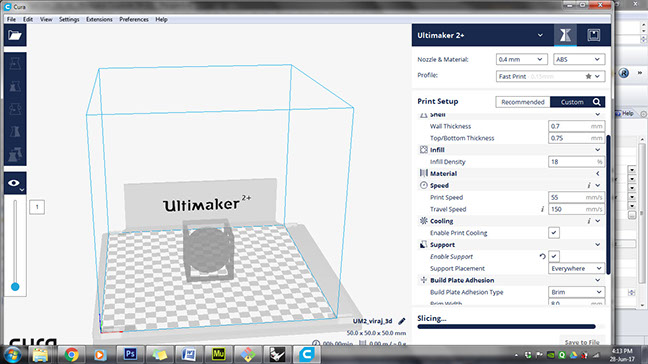Viewport: 648px width, 364px height.
Task: Click the Wall Thickness field
Action: 576,126
